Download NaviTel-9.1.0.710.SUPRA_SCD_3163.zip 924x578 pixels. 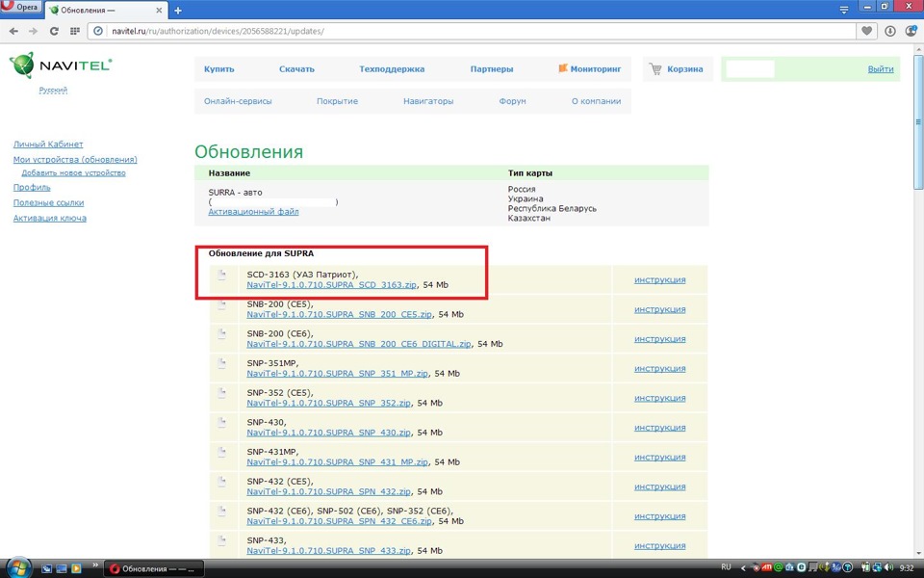pyautogui.click(x=332, y=285)
